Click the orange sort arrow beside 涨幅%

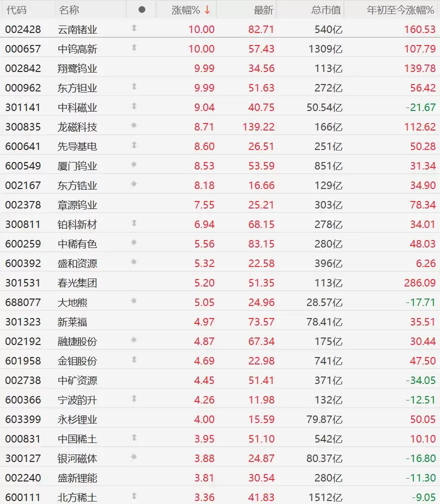(207, 10)
